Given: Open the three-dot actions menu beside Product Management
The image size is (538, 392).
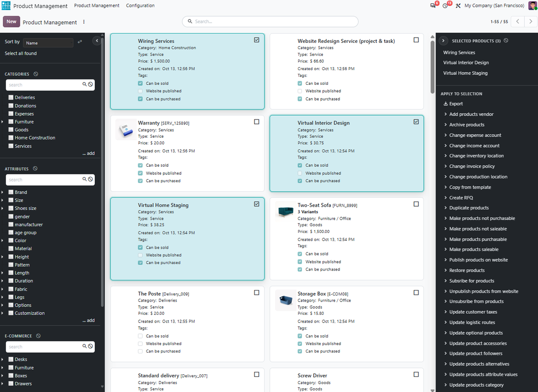Looking at the screenshot, I should click(x=84, y=22).
